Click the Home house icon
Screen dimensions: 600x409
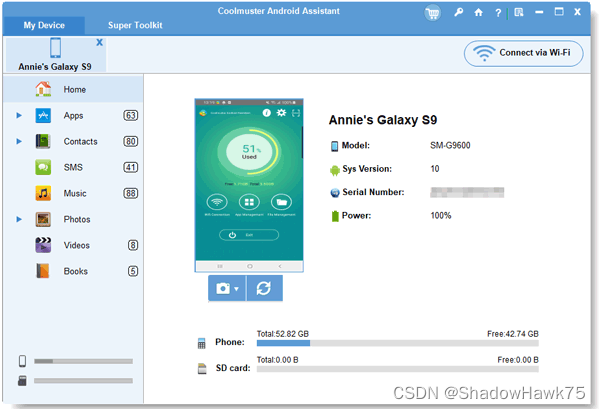(x=43, y=89)
